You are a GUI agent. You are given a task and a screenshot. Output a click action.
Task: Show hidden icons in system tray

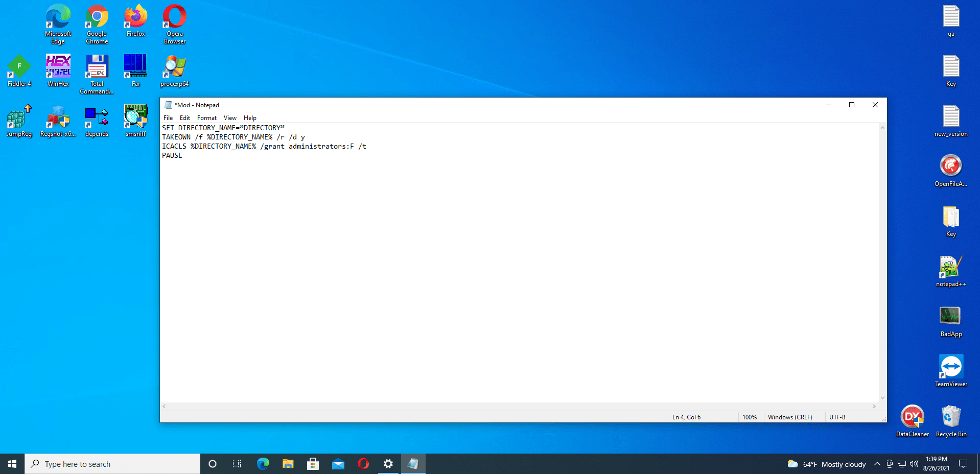click(x=877, y=464)
